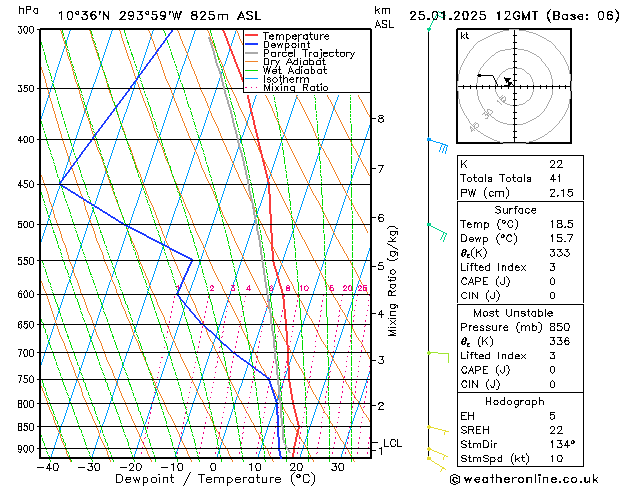Select the "Temperature" legend entry
Image resolution: width=629 pixels, height=486 pixels.
296,36
